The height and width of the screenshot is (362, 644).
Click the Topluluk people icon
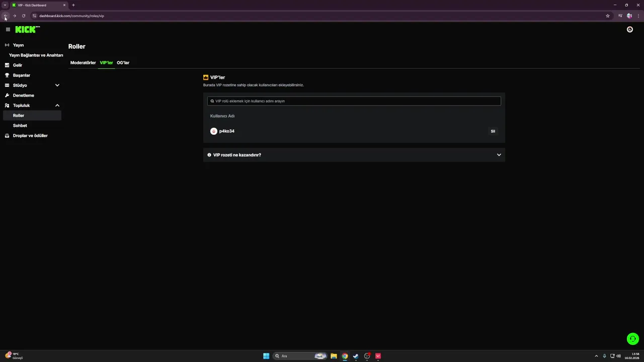pos(7,106)
